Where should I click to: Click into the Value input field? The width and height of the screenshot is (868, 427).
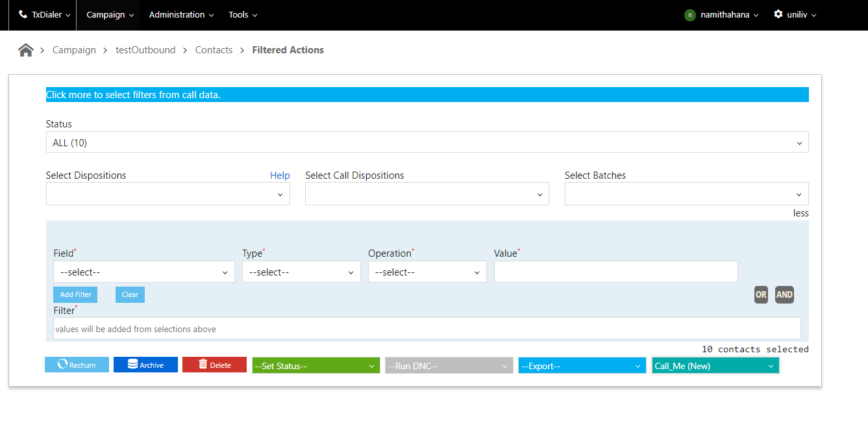click(x=615, y=272)
